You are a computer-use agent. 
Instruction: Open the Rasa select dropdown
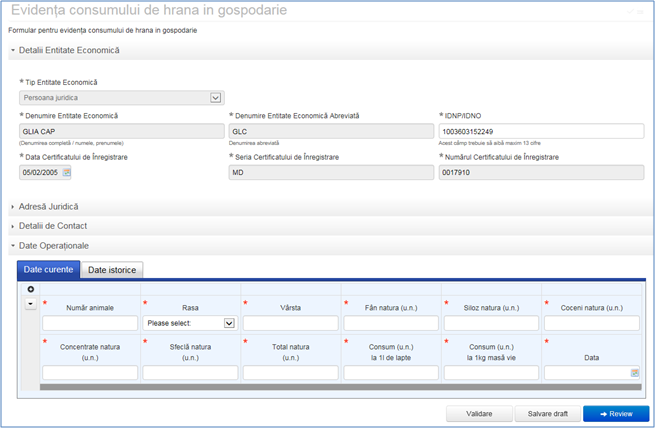228,323
